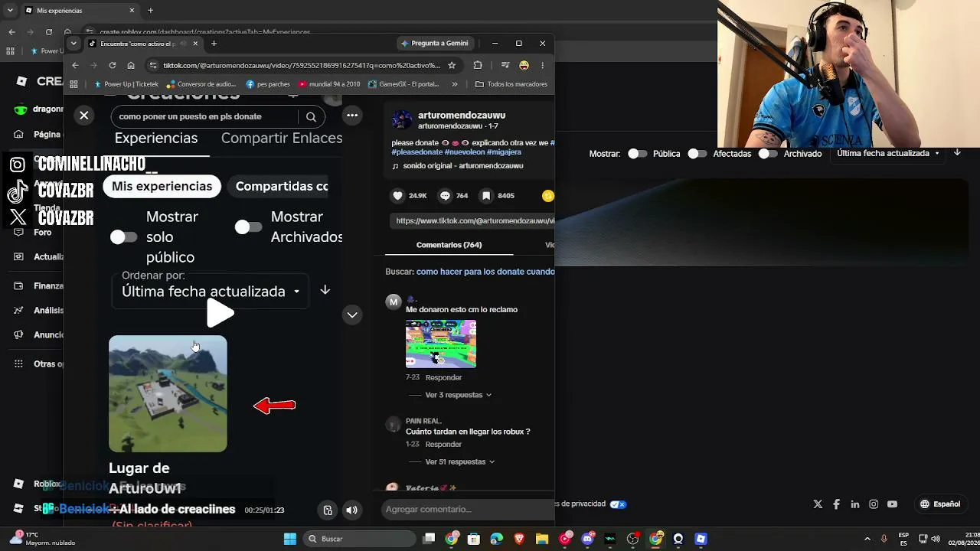Toggle the Afectadas switch on Roblox dashboard
980x551 pixels.
point(697,154)
